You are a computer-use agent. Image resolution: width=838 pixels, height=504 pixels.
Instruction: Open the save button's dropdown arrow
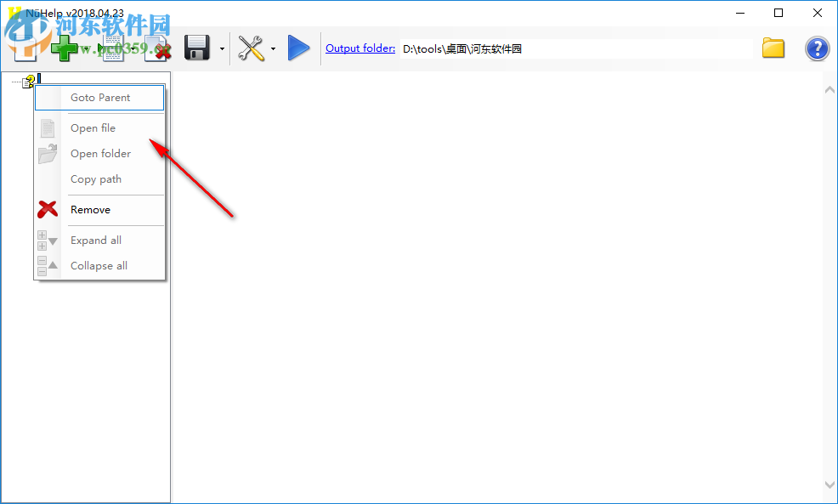222,48
